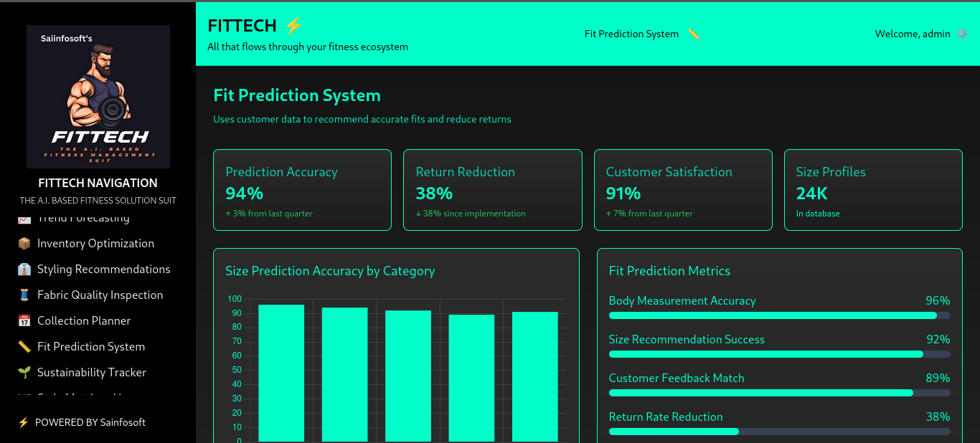Select the Prediction Accuracy 94% card
Viewport: 980px width, 443px height.
pos(302,190)
